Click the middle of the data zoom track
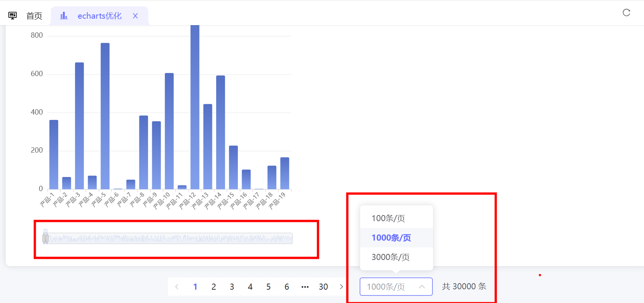The height and width of the screenshot is (303, 644). point(169,238)
